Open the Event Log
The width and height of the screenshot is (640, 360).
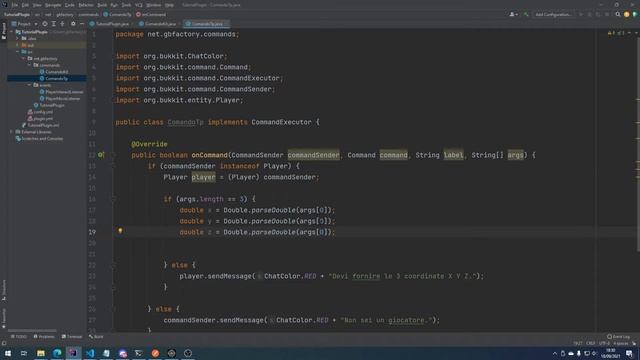point(618,336)
